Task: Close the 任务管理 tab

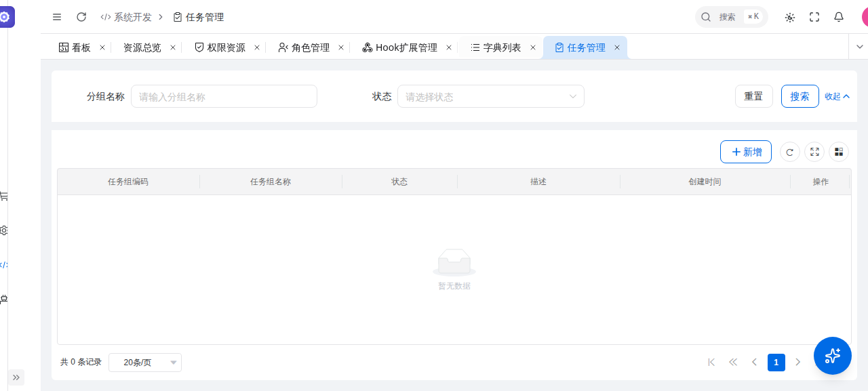Action: click(x=617, y=47)
